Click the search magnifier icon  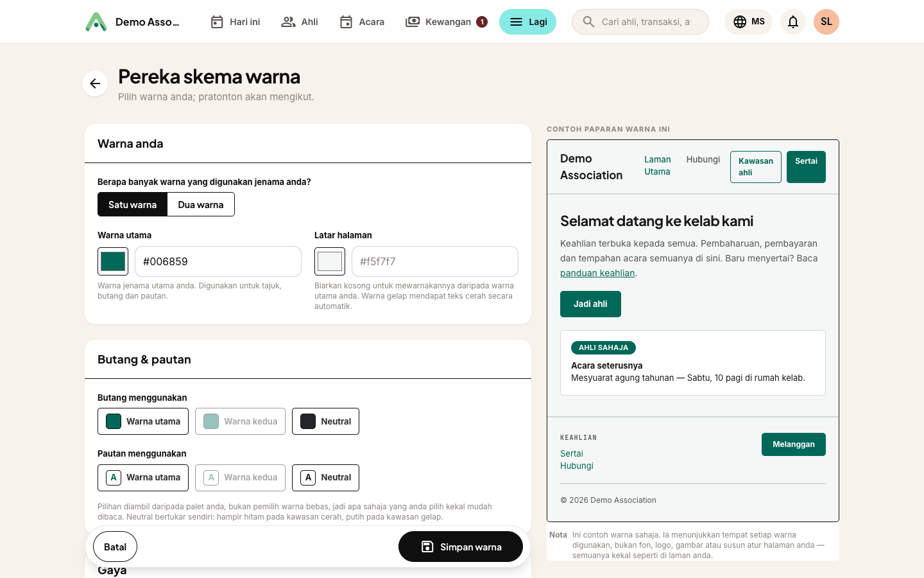[x=588, y=22]
